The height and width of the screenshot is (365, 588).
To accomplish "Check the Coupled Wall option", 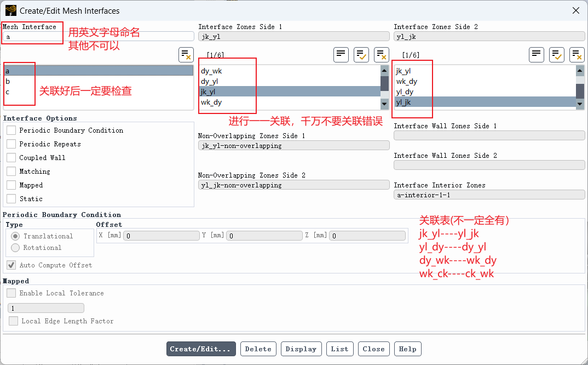I will pos(11,158).
